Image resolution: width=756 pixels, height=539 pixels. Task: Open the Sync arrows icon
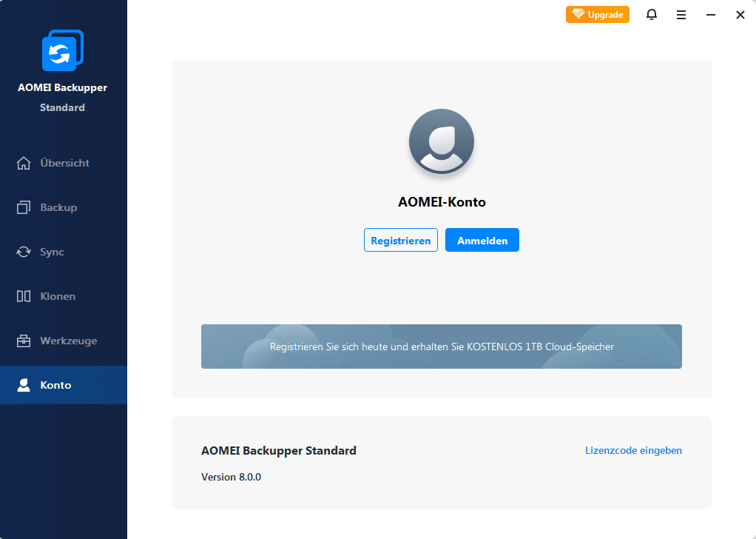click(x=24, y=252)
